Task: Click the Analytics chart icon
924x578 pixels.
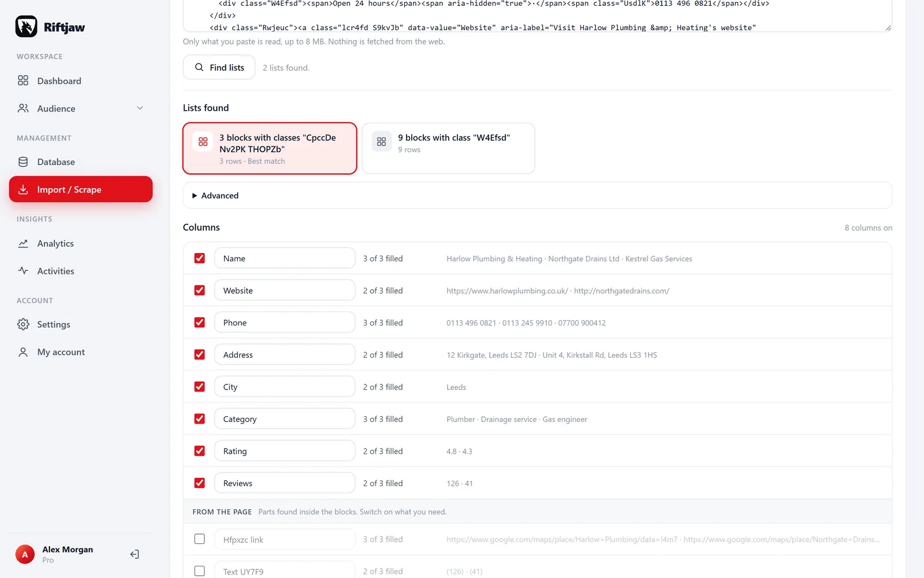Action: click(x=23, y=243)
